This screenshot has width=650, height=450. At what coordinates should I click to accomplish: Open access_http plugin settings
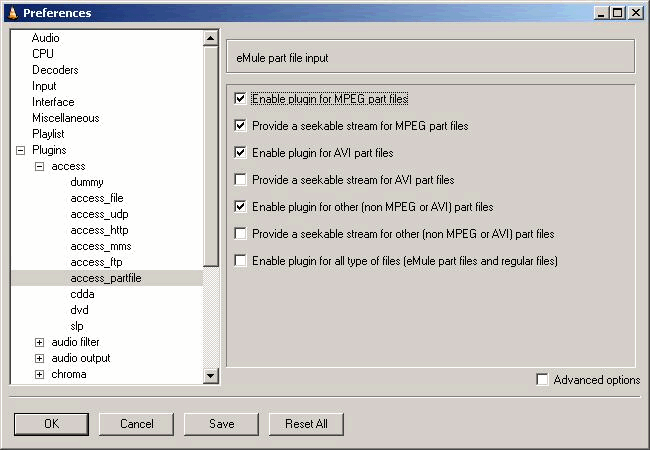tap(99, 230)
